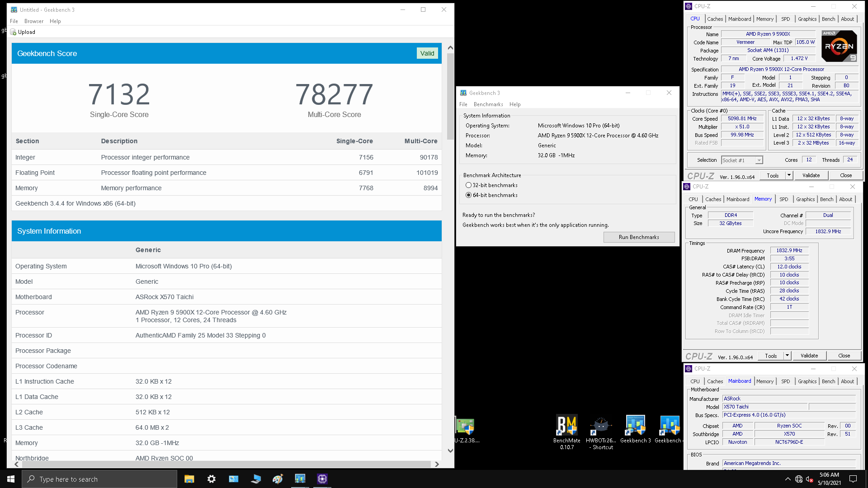Click the Upload toolbar label in Geekbench
The width and height of the screenshot is (868, 488).
[x=26, y=32]
